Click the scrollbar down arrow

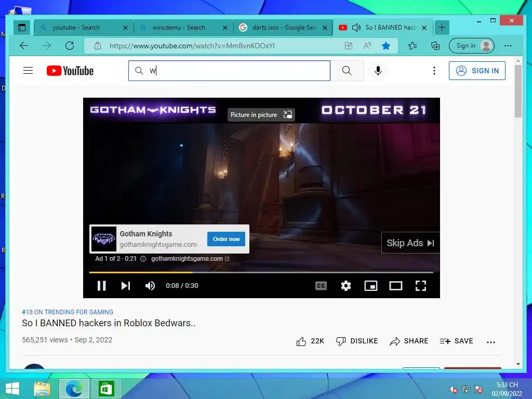pos(518,364)
